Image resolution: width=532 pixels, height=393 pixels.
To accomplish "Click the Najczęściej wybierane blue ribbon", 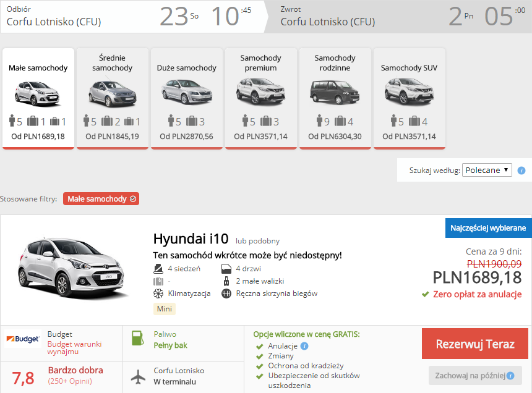I will point(488,228).
